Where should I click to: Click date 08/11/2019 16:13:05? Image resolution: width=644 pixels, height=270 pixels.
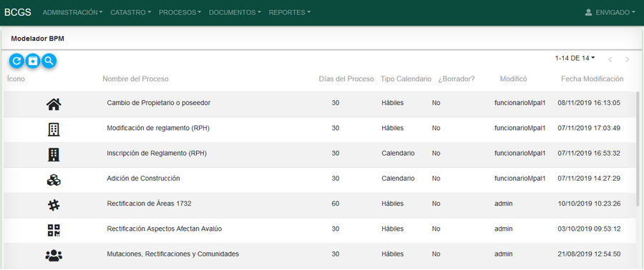pos(589,103)
